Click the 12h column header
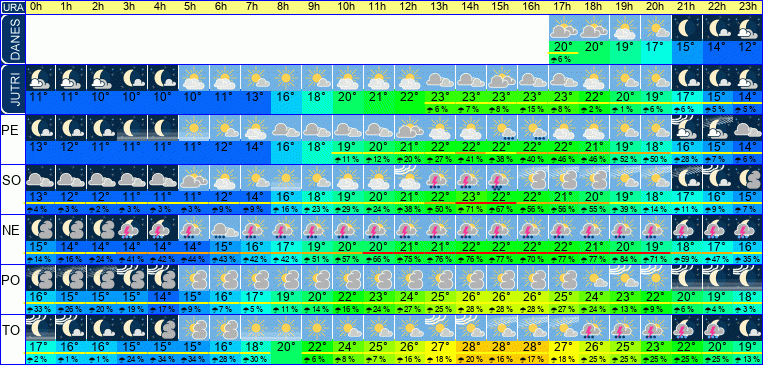The height and width of the screenshot is (365, 763). [408, 7]
